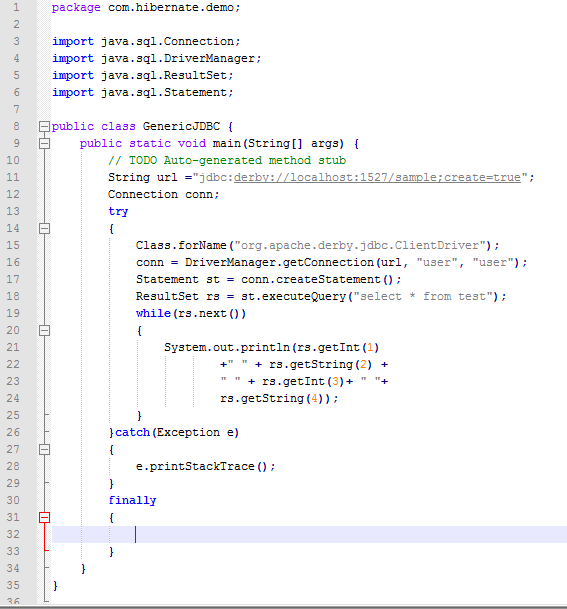Click 'conn.createStatement()' on line 17
Image resolution: width=567 pixels, height=609 pixels.
click(317, 279)
